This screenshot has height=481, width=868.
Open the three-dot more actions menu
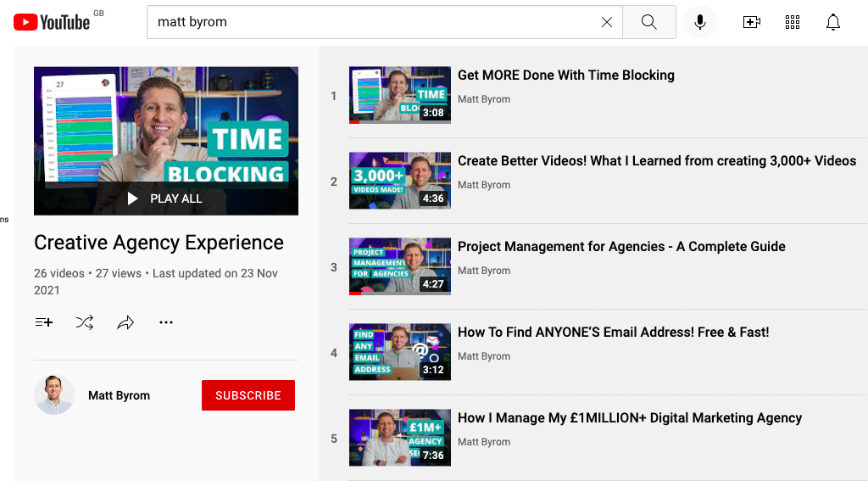[x=166, y=322]
